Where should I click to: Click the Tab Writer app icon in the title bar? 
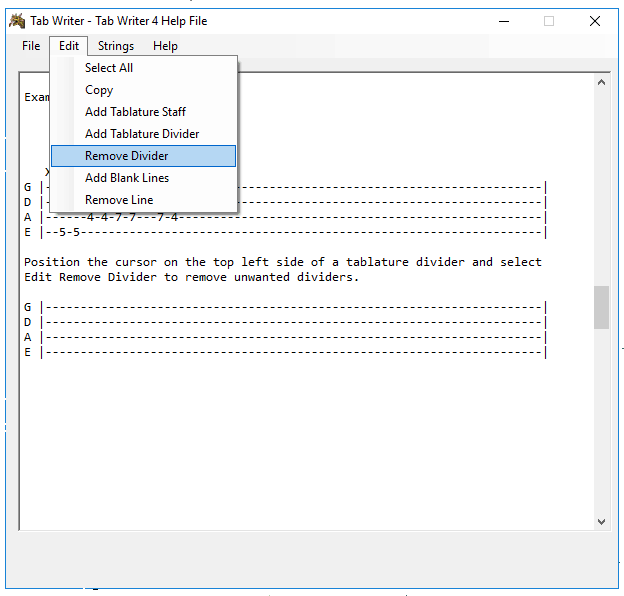[17, 21]
